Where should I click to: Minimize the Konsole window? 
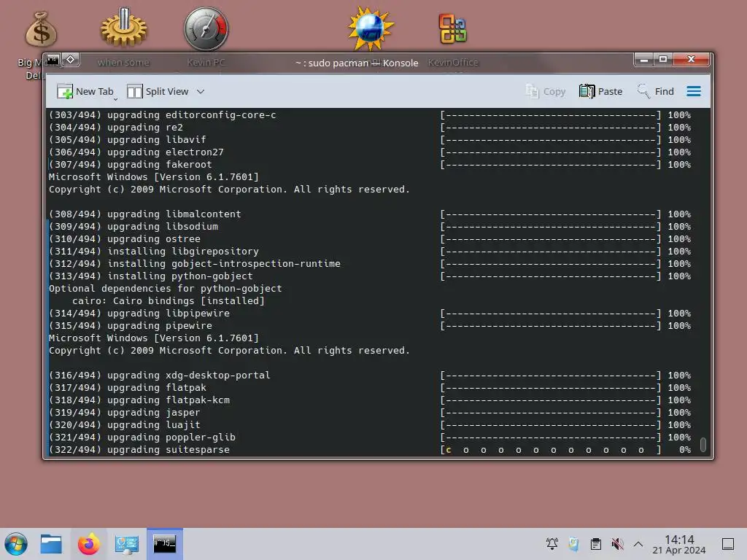[643, 60]
